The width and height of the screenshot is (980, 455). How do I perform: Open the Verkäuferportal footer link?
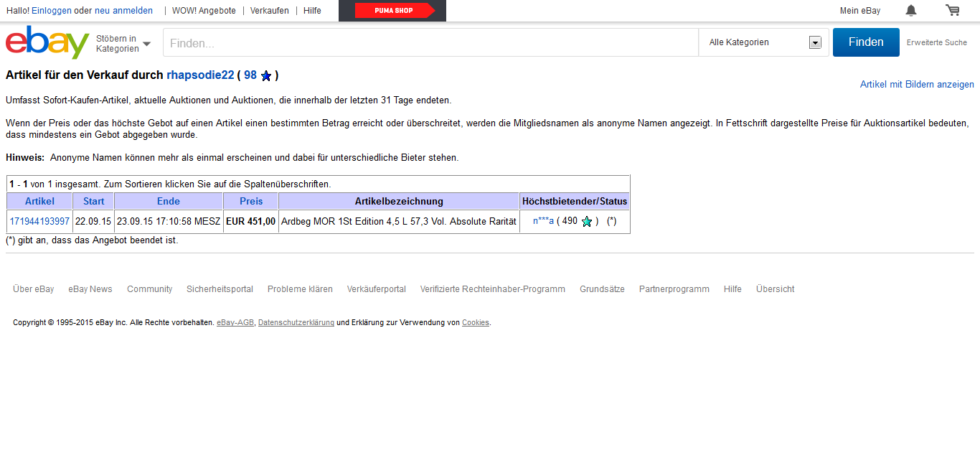(377, 289)
